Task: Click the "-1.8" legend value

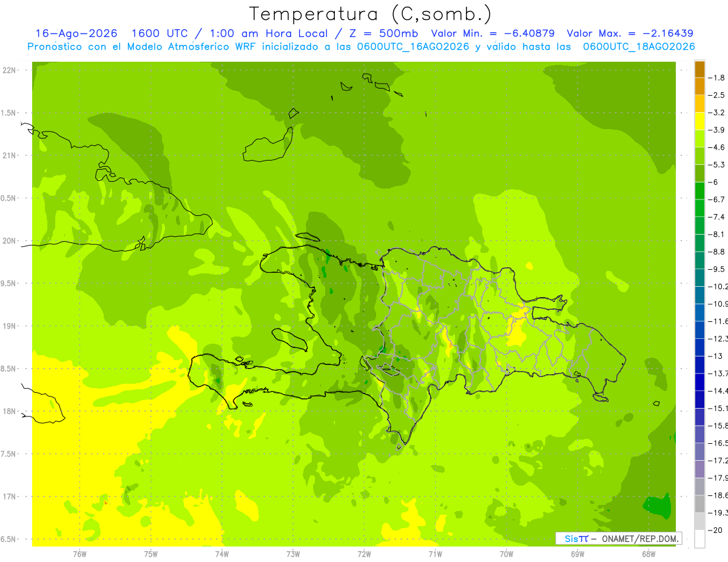Action: 718,78
